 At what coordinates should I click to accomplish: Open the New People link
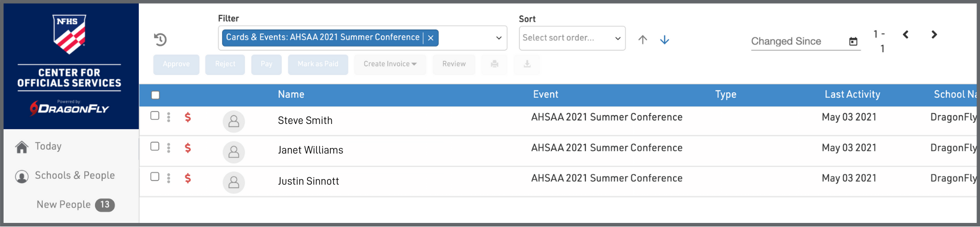[x=64, y=205]
